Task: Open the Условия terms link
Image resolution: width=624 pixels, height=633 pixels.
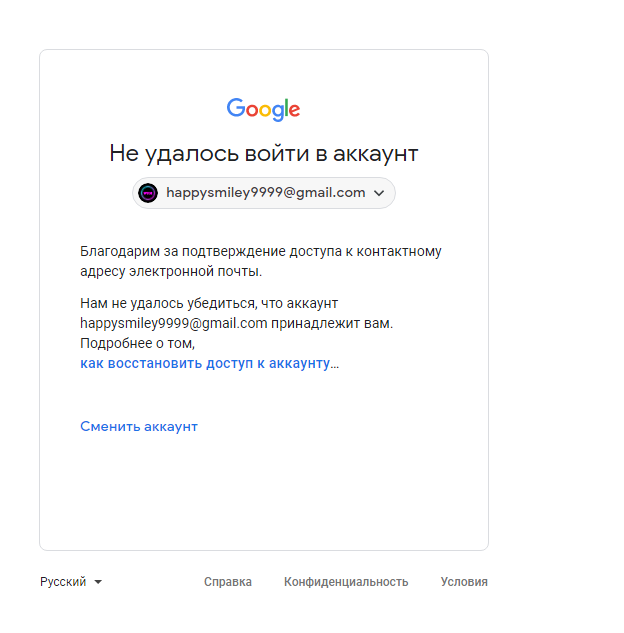Action: pyautogui.click(x=464, y=582)
